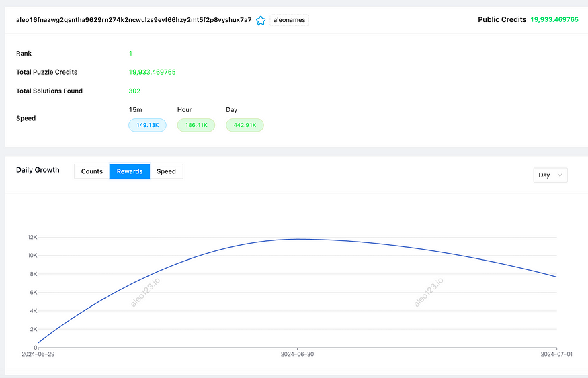Click the 10K y-axis label
The image size is (588, 378).
coord(32,256)
